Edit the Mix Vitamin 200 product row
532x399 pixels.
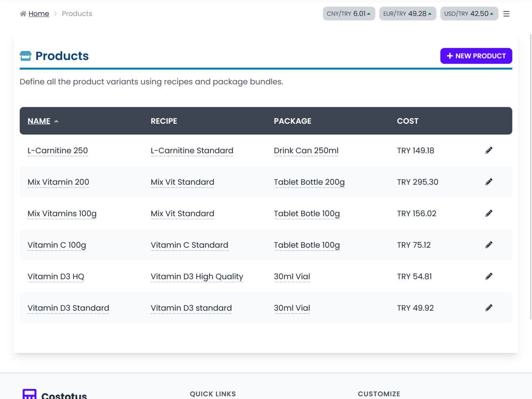(489, 182)
